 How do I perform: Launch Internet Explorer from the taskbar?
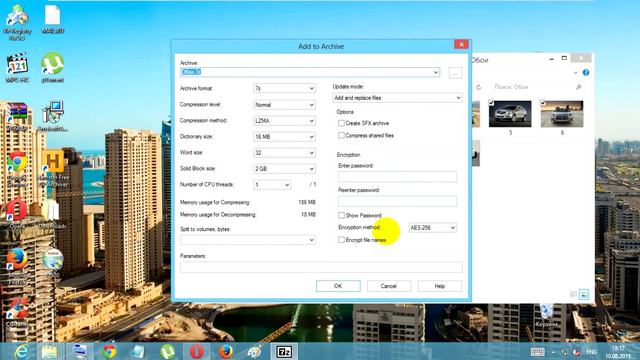pyautogui.click(x=21, y=351)
